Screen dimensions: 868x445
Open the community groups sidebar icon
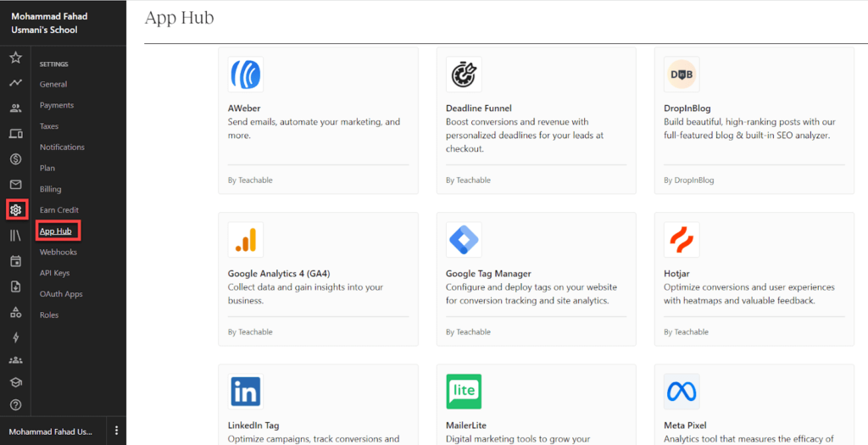(x=15, y=360)
